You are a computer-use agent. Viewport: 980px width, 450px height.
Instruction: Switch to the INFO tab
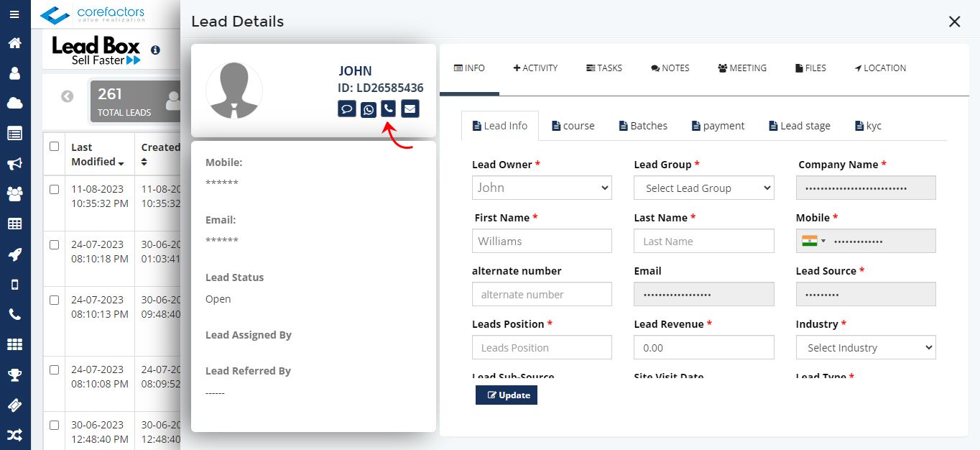(x=469, y=68)
